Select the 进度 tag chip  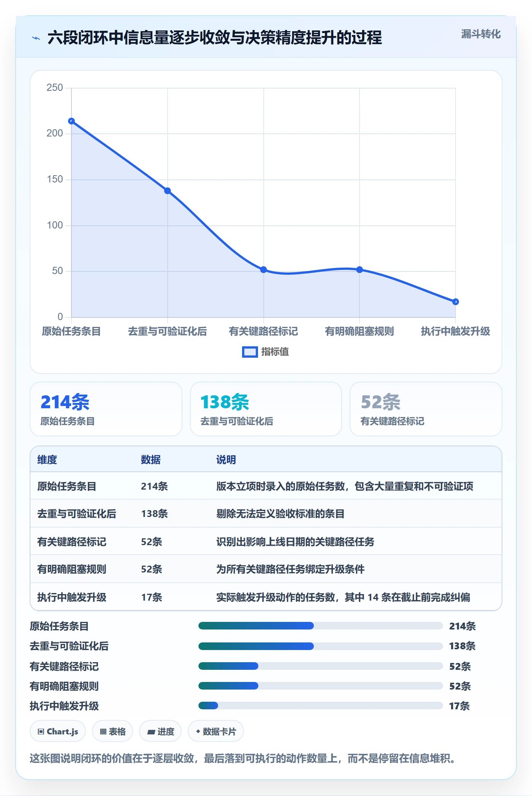(x=160, y=731)
